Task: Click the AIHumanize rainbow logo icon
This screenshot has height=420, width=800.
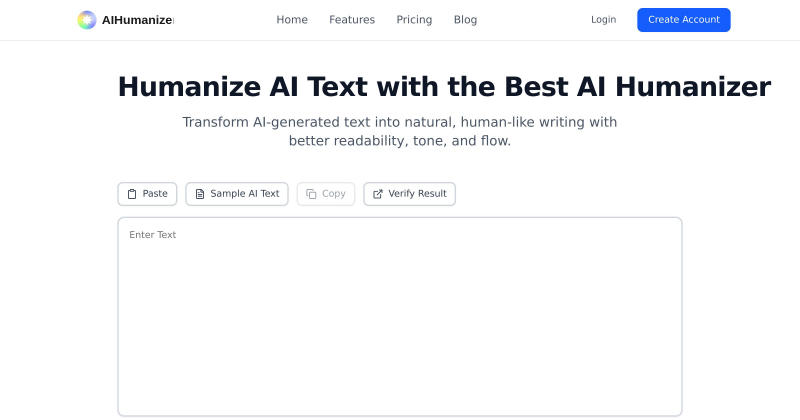Action: 87,20
